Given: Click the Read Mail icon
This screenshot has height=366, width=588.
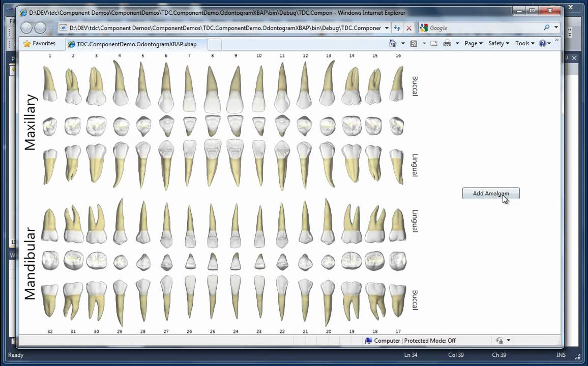Looking at the screenshot, I should [x=434, y=43].
